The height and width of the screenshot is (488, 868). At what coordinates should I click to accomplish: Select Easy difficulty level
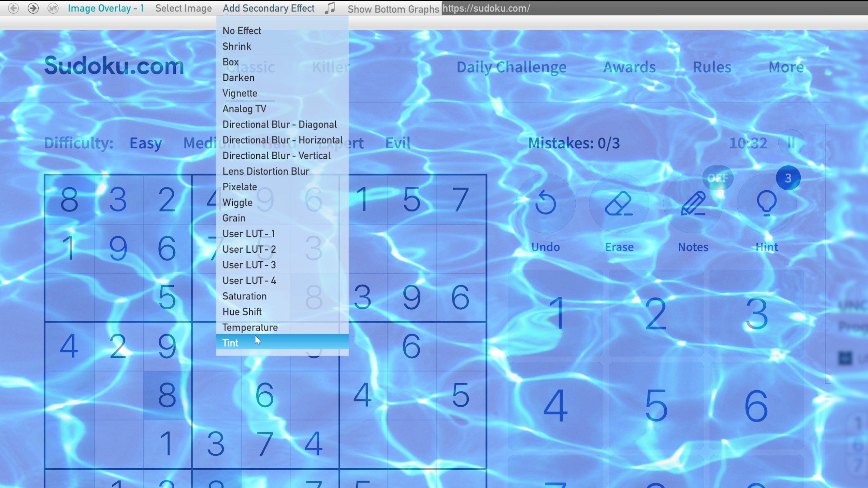click(146, 143)
